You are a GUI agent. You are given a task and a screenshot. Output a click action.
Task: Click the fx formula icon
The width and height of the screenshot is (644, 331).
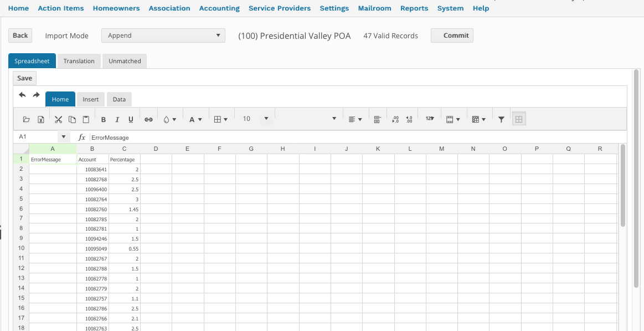click(82, 138)
